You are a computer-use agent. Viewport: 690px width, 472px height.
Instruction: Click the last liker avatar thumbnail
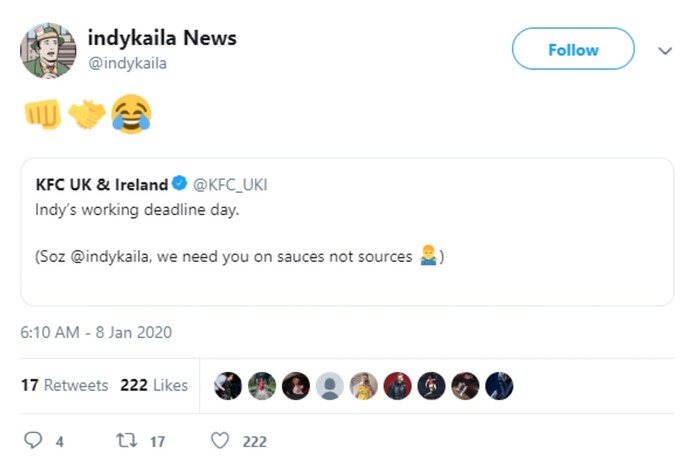click(499, 386)
